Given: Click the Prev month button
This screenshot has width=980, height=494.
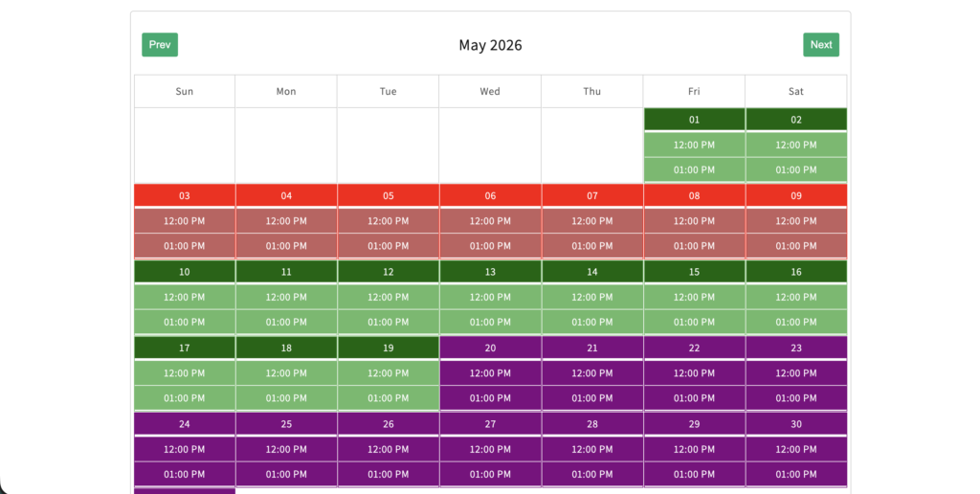Looking at the screenshot, I should [x=160, y=45].
